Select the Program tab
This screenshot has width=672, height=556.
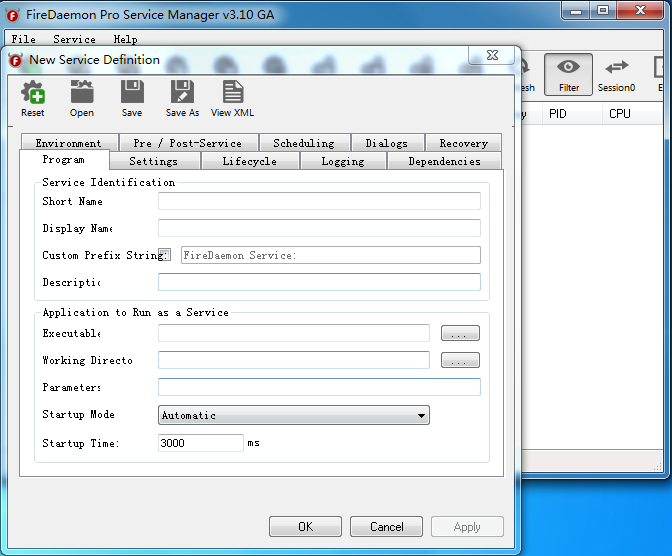coord(64,159)
